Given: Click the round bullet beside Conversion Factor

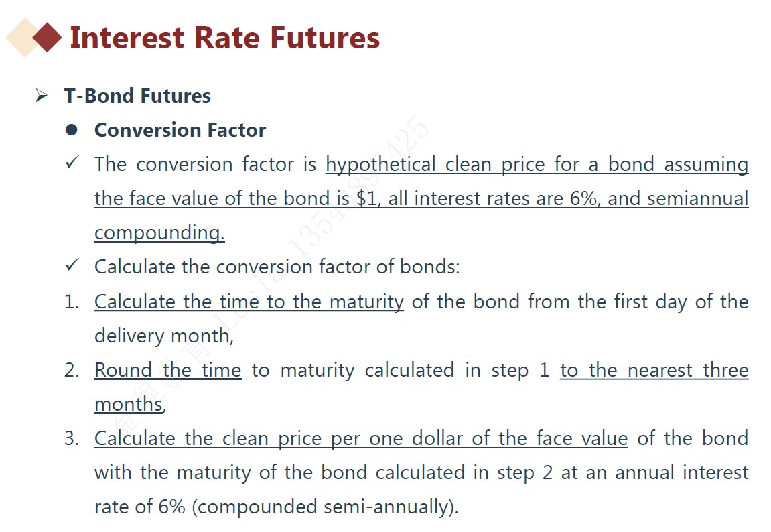Looking at the screenshot, I should click(x=72, y=130).
